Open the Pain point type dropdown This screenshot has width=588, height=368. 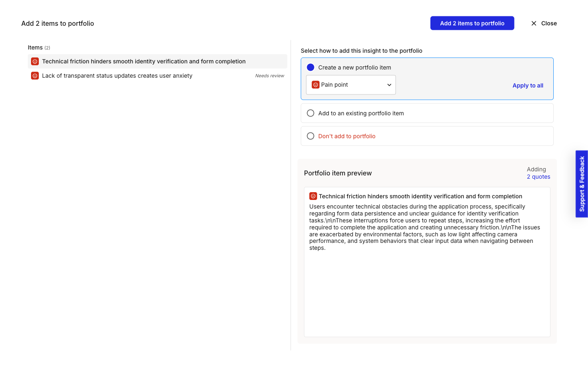[x=351, y=85]
